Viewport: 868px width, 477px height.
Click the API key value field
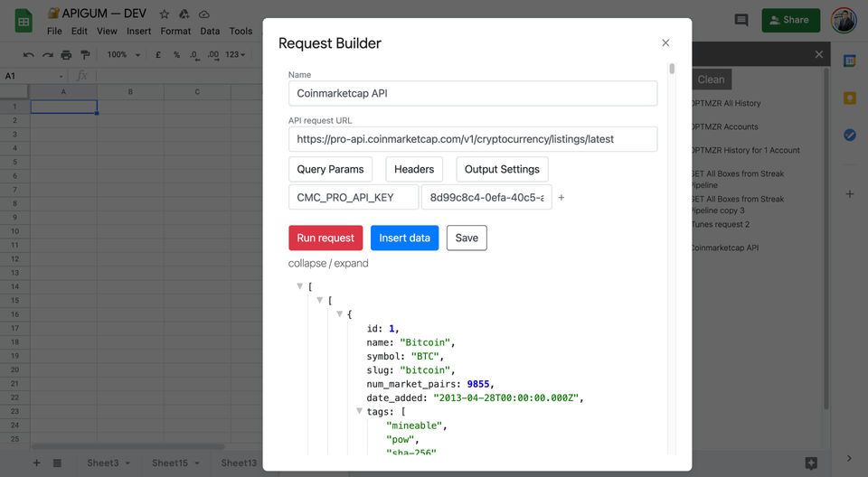tap(486, 198)
